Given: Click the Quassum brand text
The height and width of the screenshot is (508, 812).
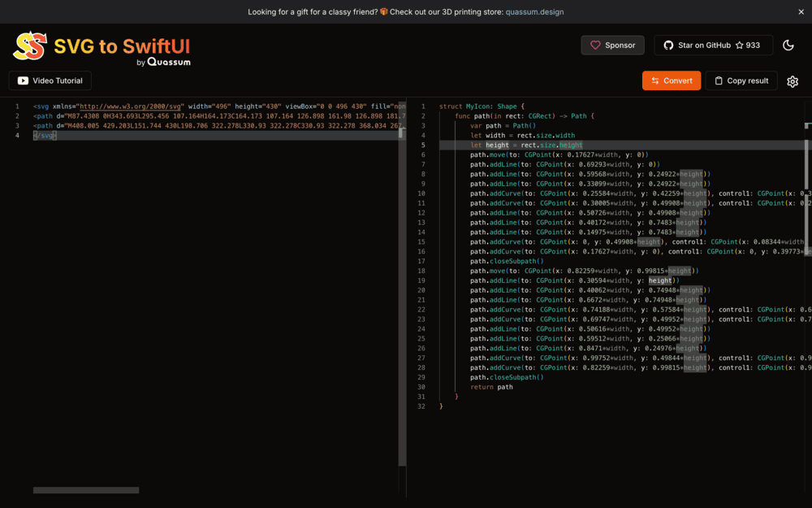Looking at the screenshot, I should tap(169, 62).
